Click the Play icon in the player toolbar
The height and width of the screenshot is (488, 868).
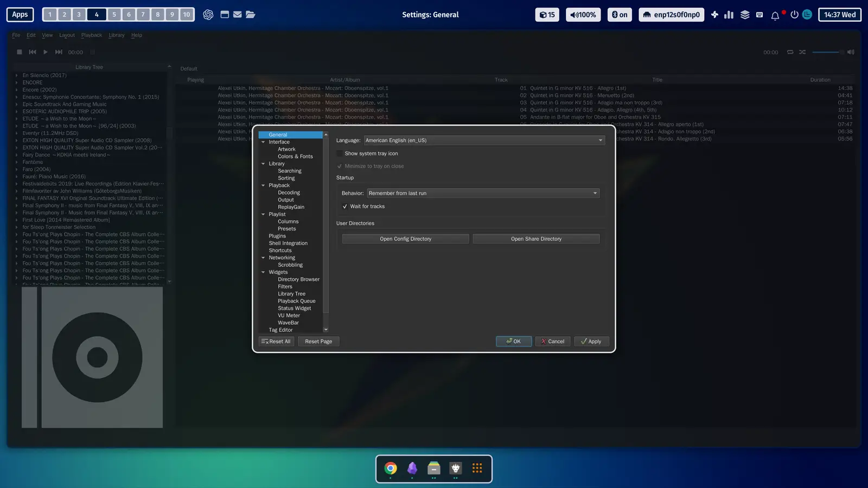point(46,52)
